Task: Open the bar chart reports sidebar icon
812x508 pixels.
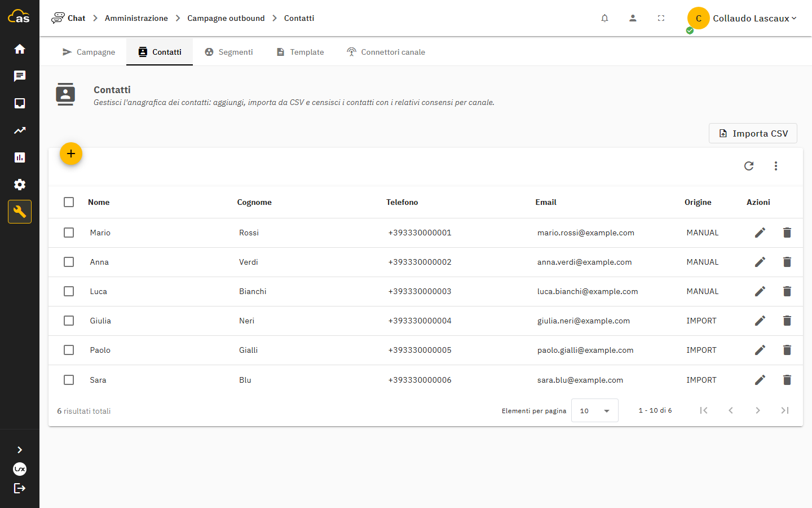Action: [20, 157]
